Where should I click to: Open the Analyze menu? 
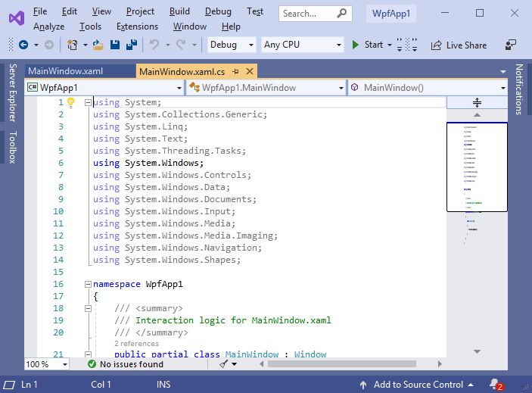tap(49, 27)
